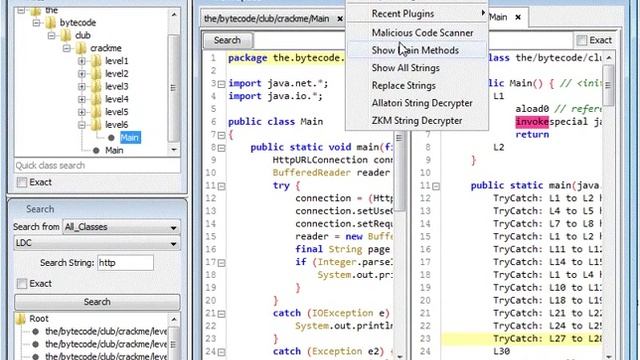Open the first search result under Root
This screenshot has height=360, width=640.
106,331
